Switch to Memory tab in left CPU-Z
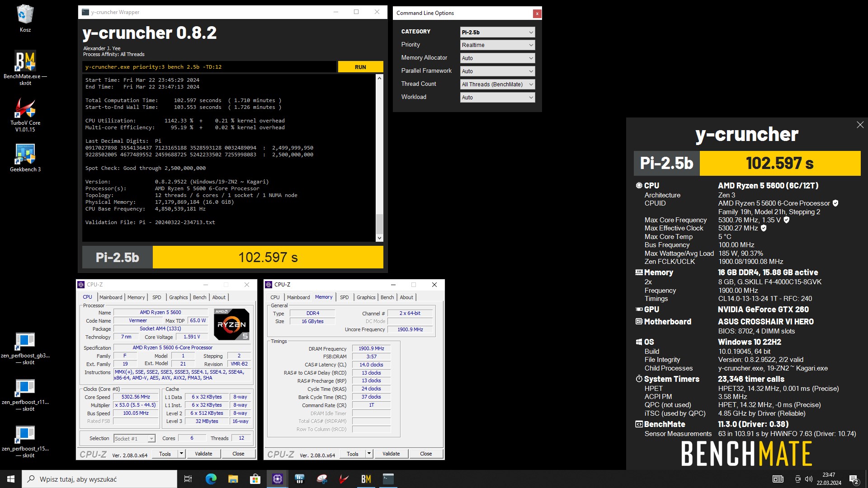The image size is (868, 488). [x=136, y=297]
